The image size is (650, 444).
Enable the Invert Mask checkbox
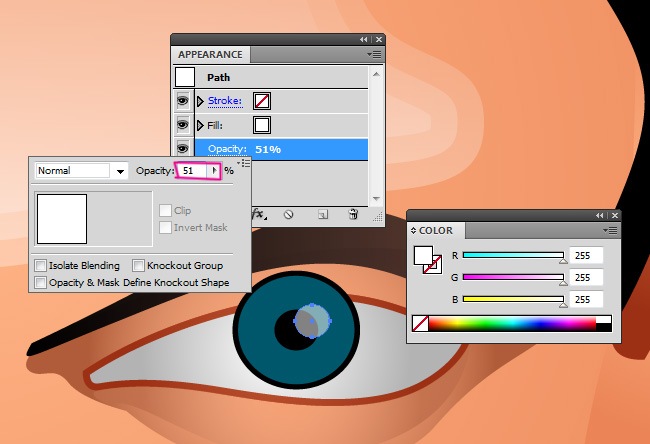pos(165,227)
